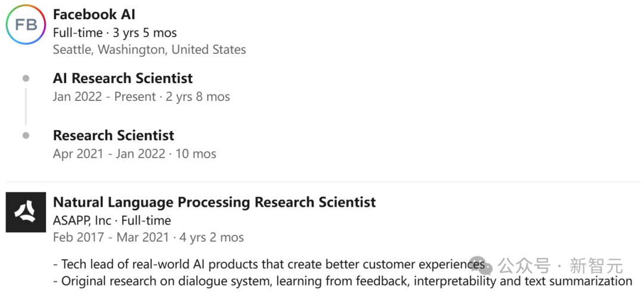Click the vertical timeline connector line

[x=26, y=107]
